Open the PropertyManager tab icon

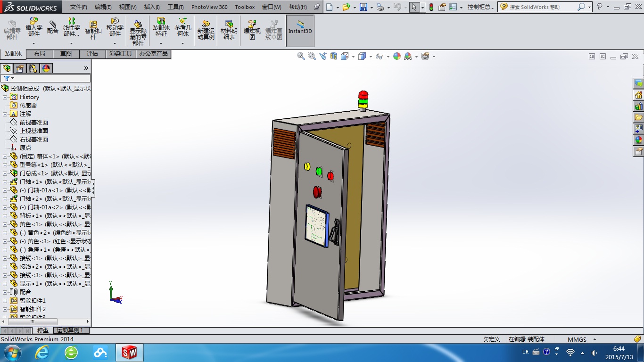click(20, 68)
